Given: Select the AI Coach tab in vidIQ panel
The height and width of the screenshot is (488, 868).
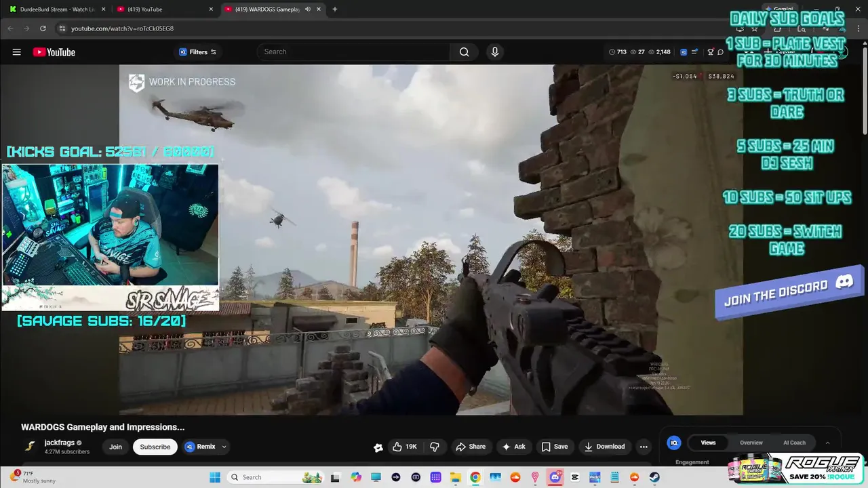Looking at the screenshot, I should 794,443.
